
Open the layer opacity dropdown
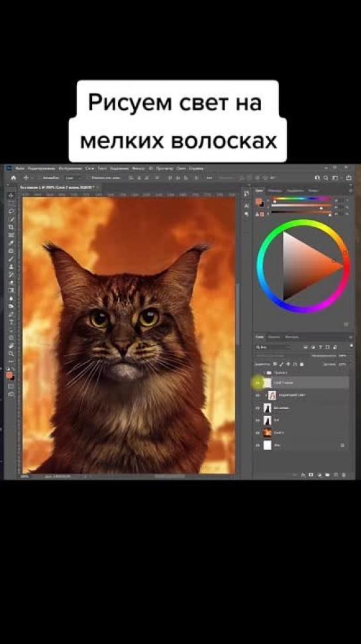pos(341,356)
